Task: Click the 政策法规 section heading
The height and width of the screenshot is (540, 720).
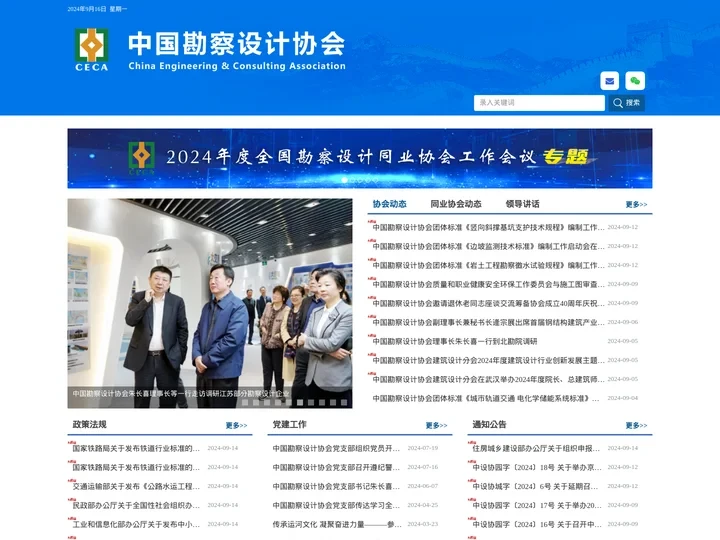Action: [90, 424]
